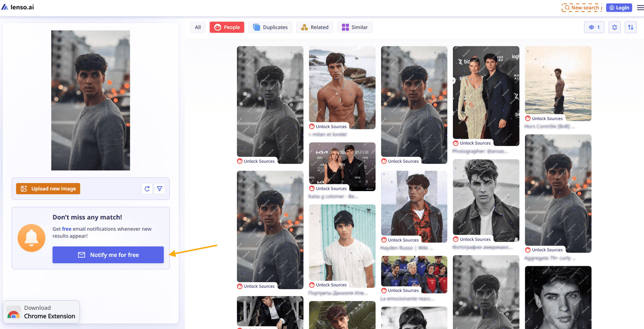Open the viewed results eye icon

(x=594, y=27)
